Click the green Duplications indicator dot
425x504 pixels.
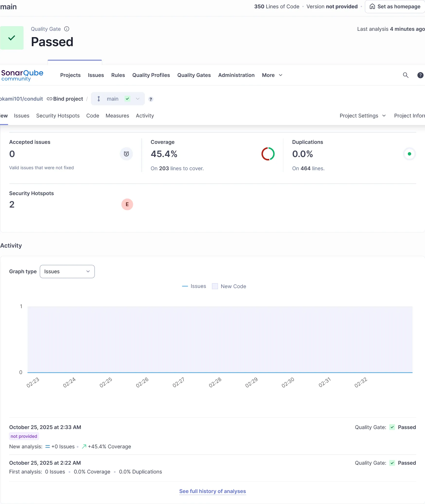(409, 154)
